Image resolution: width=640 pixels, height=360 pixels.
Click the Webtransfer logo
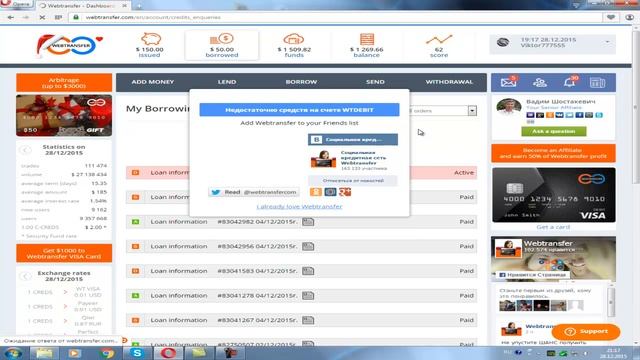[69, 45]
